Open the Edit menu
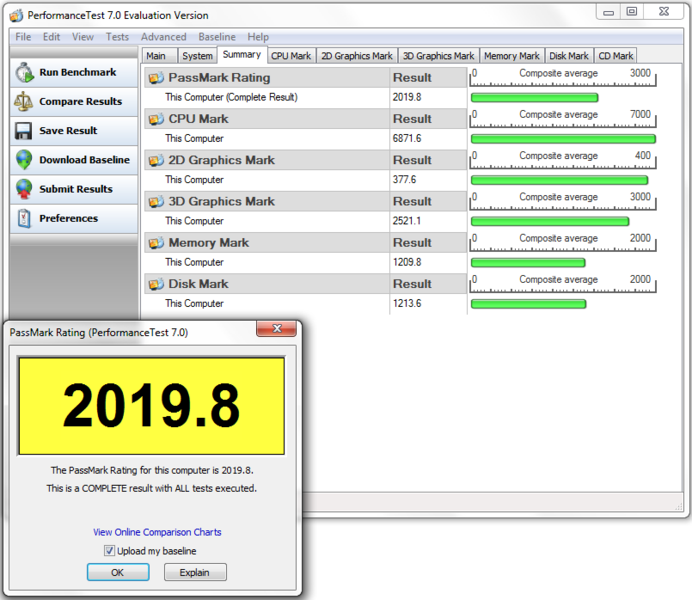This screenshot has width=692, height=600. pos(51,37)
